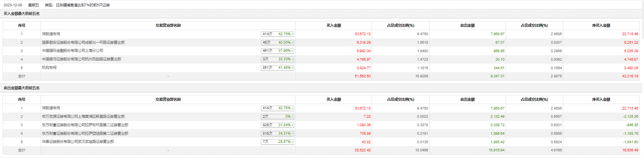Click the 华泰证券武汉武珞路 branch link

tap(78, 142)
